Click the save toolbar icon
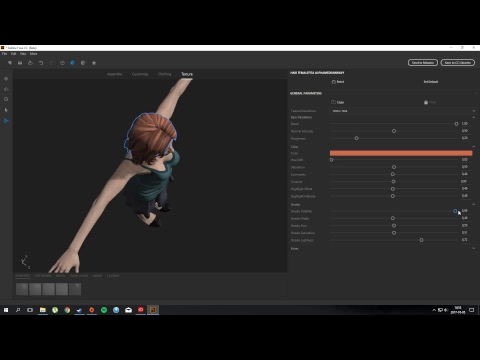The height and width of the screenshot is (360, 480). (20, 63)
